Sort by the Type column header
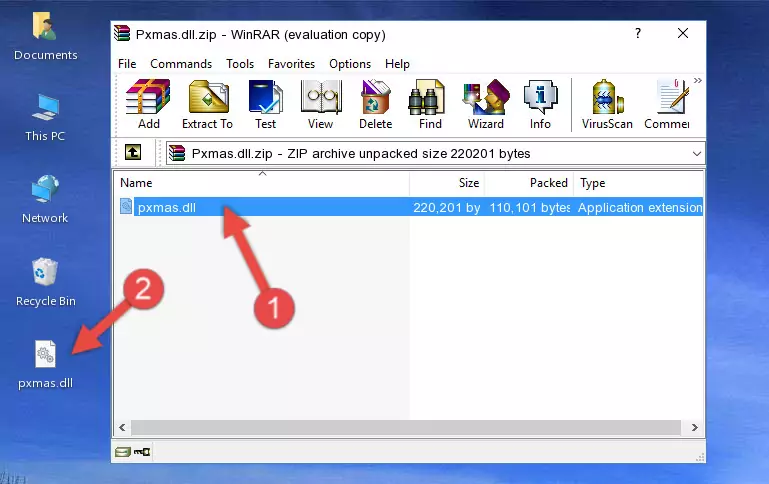Screen dimensions: 769x484 (638, 183)
